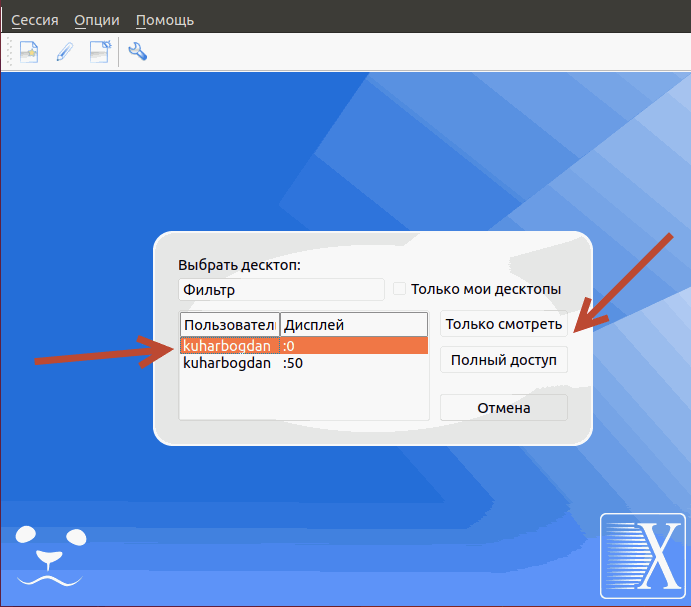This screenshot has width=691, height=607.
Task: Click the Отмена button
Action: coord(503,408)
